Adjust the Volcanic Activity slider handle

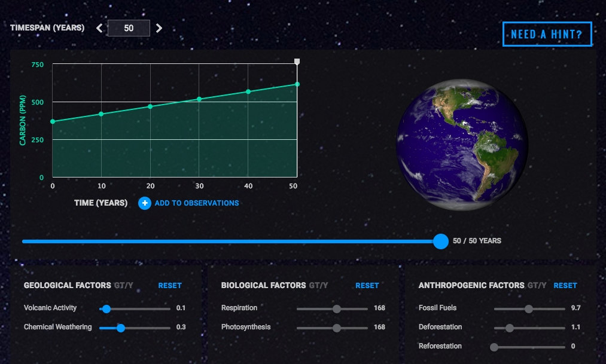(x=106, y=308)
